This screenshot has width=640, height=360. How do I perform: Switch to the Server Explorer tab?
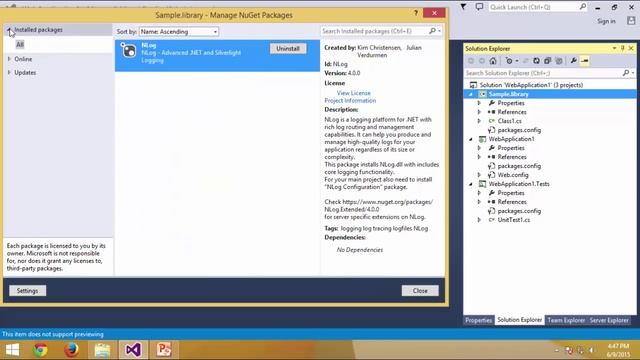tap(609, 320)
